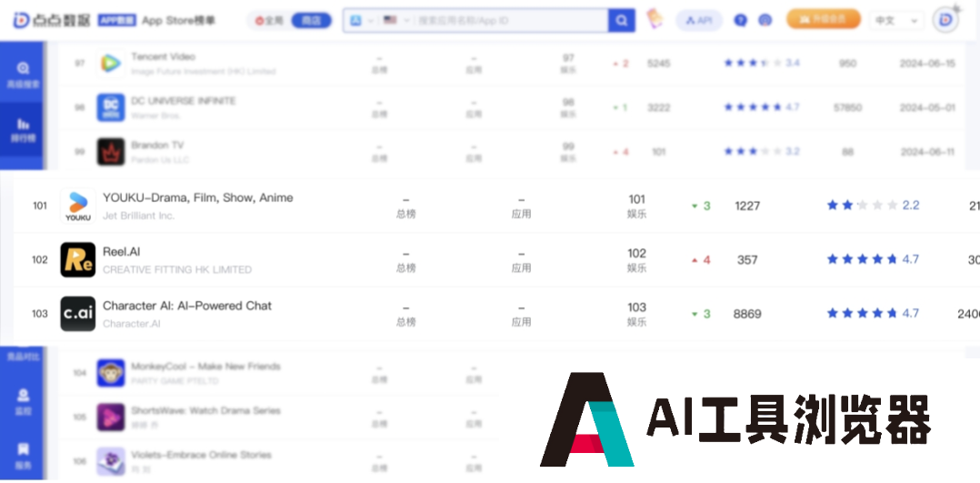Click developer Jet Brilliant Inc.
The height and width of the screenshot is (483, 980).
click(x=139, y=216)
